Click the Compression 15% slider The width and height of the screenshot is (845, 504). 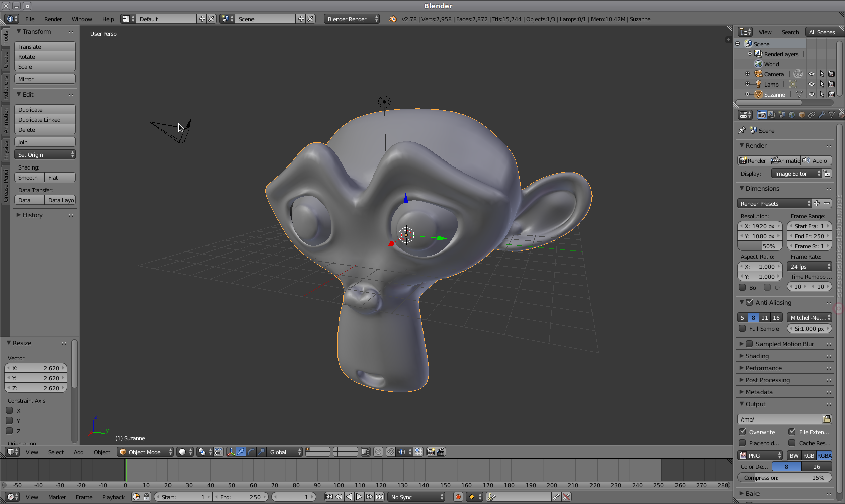785,477
